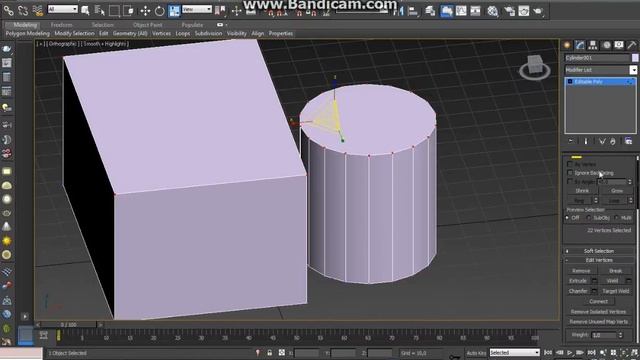Click the Target Weld button
The height and width of the screenshot is (360, 640).
tap(616, 291)
